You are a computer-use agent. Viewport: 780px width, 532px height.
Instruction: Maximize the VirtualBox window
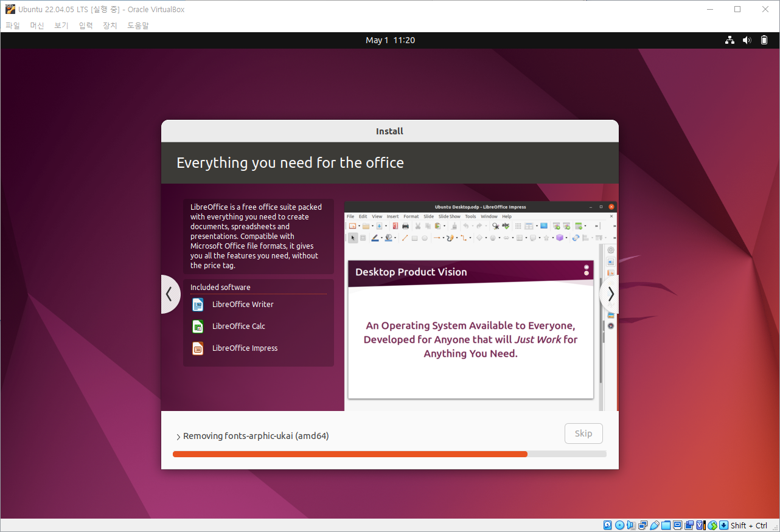pos(737,9)
